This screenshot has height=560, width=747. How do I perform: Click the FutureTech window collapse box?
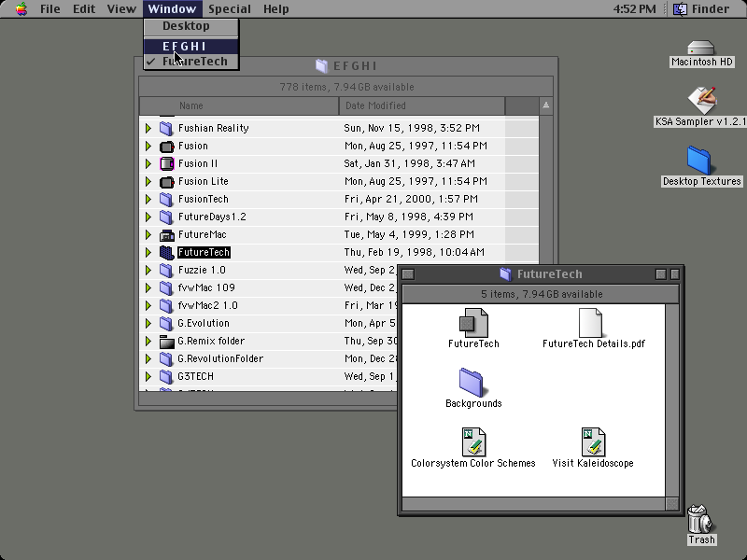click(674, 274)
